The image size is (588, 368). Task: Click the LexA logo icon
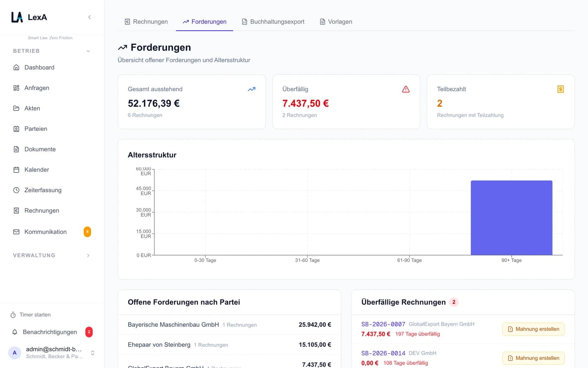click(17, 17)
